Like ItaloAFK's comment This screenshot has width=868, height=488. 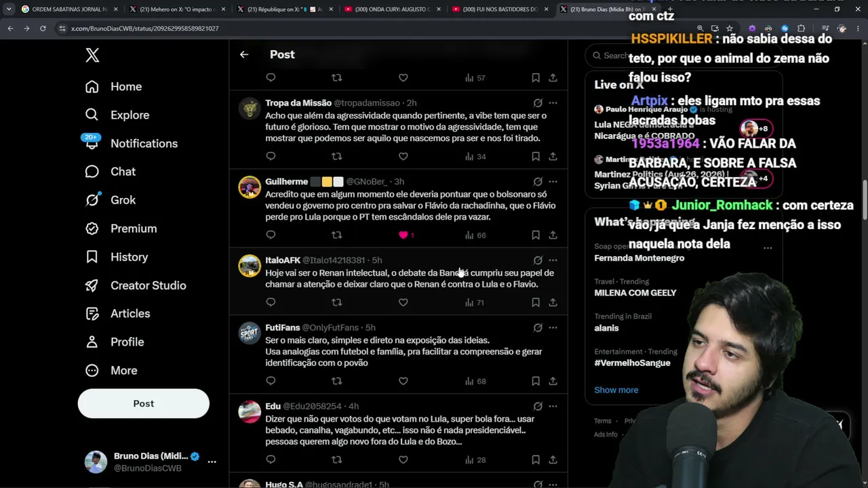[403, 302]
